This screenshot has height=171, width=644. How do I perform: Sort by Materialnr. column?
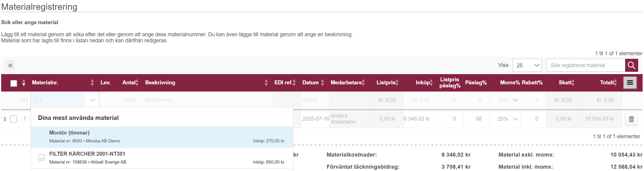coord(92,83)
